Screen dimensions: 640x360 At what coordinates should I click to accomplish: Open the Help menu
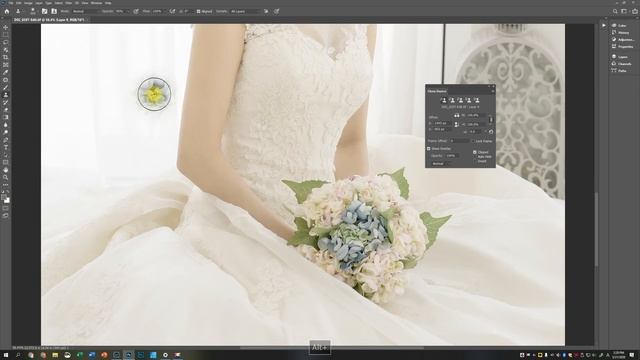pyautogui.click(x=108, y=3)
